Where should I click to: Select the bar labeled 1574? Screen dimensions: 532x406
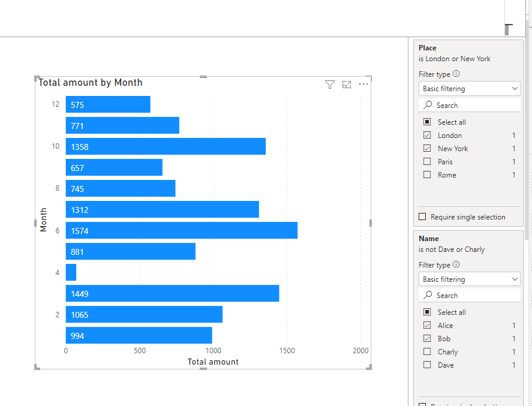(x=182, y=231)
